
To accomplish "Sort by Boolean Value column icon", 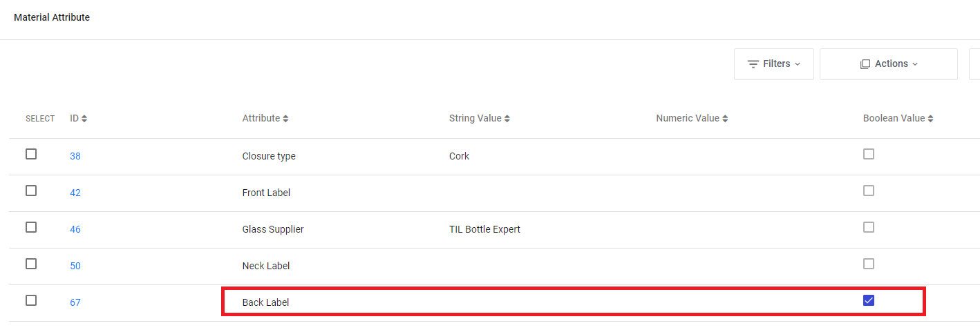I will click(930, 119).
